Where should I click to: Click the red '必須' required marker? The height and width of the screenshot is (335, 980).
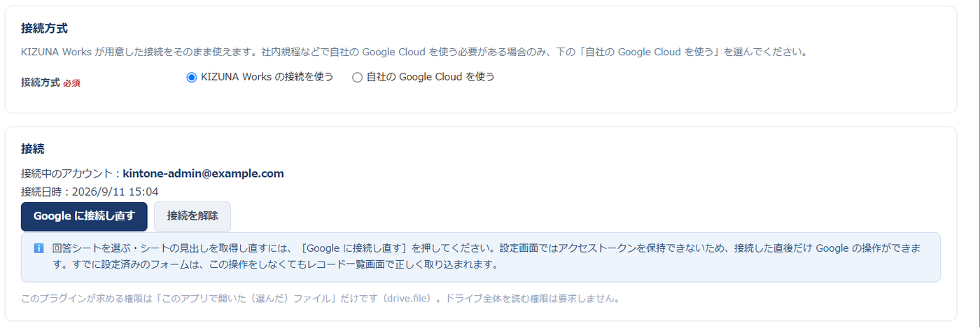(x=71, y=83)
